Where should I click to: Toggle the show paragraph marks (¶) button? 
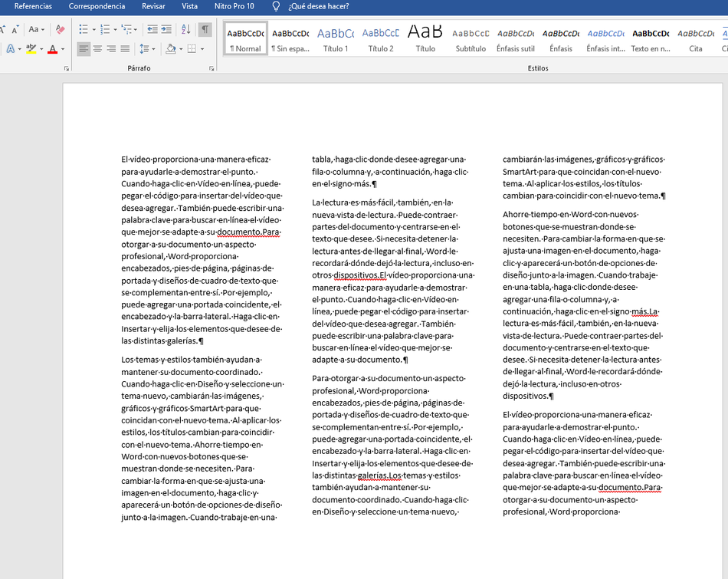pos(205,30)
